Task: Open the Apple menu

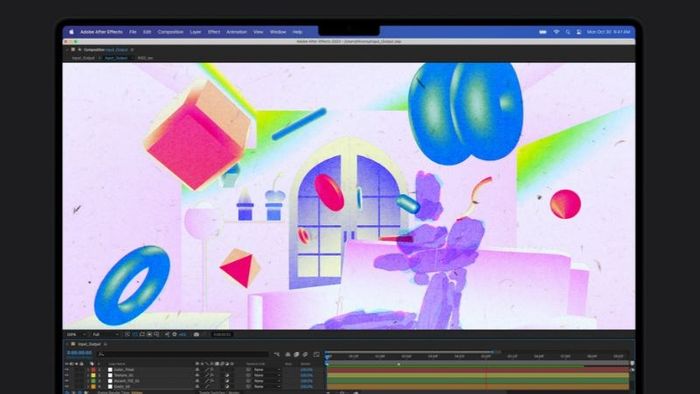Action: click(x=71, y=32)
